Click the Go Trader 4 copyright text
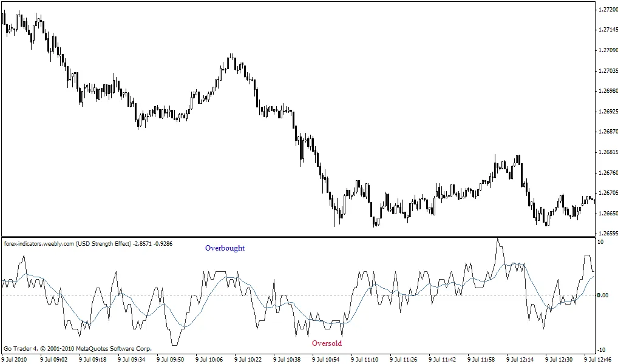 point(77,349)
